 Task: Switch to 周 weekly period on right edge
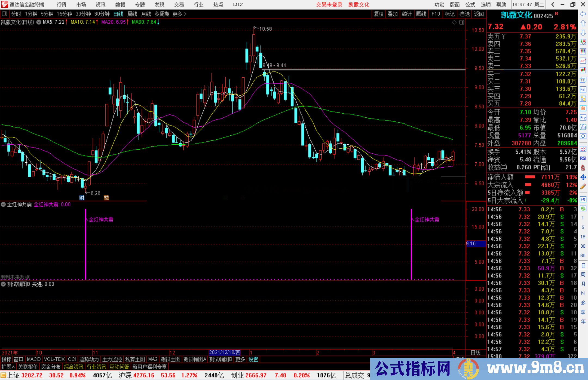(x=583, y=274)
